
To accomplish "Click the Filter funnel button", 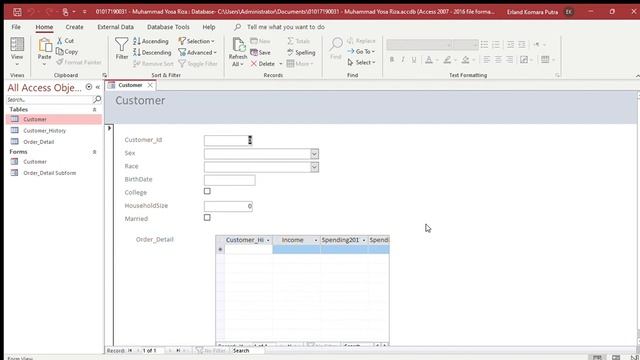I will (x=121, y=49).
